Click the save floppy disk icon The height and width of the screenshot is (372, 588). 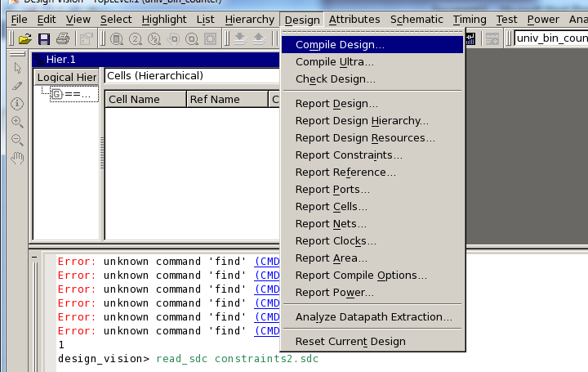(44, 38)
